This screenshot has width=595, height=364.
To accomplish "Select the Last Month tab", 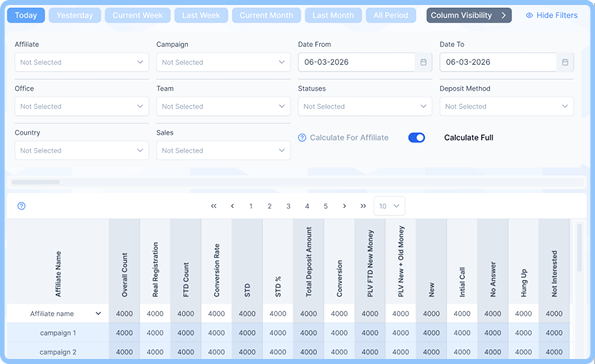I will click(333, 16).
